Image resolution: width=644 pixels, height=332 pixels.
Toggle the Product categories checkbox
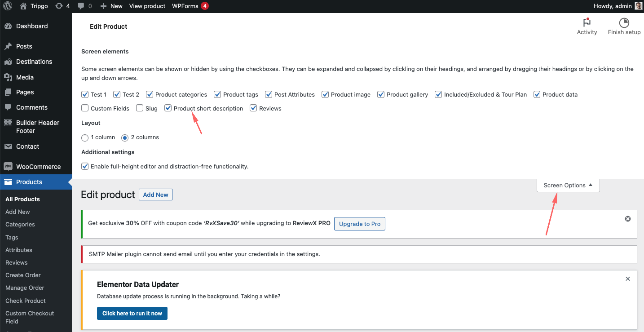(150, 94)
